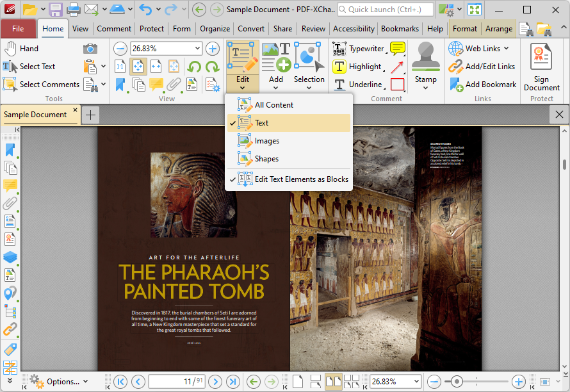
Task: Enable two-page facing layout in status bar
Action: (x=333, y=382)
